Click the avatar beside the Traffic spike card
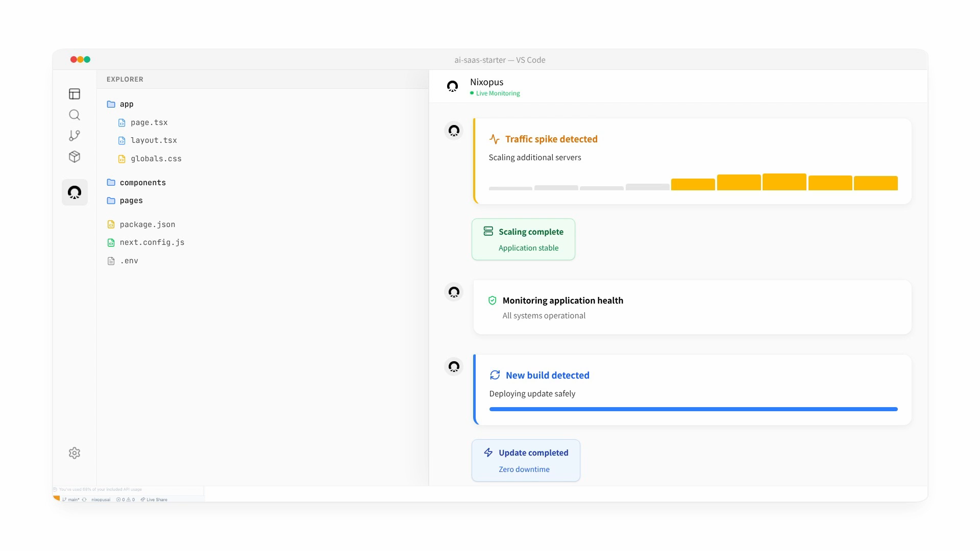 (454, 131)
